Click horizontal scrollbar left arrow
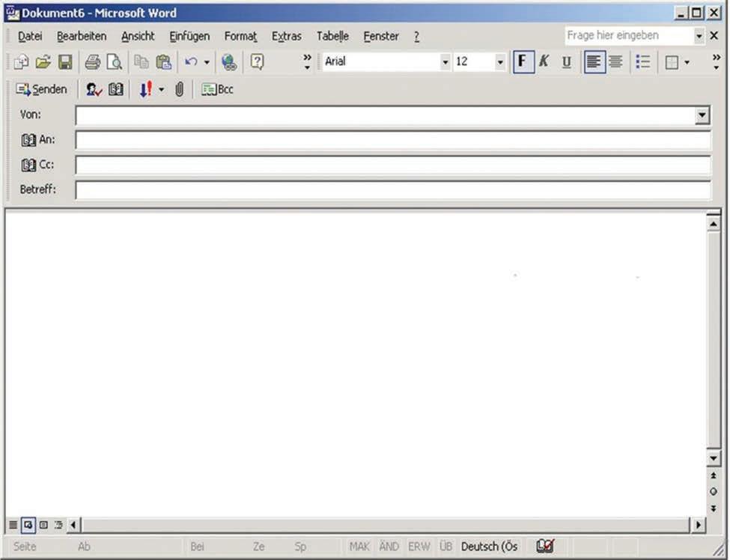The height and width of the screenshot is (560, 730). pos(73,525)
